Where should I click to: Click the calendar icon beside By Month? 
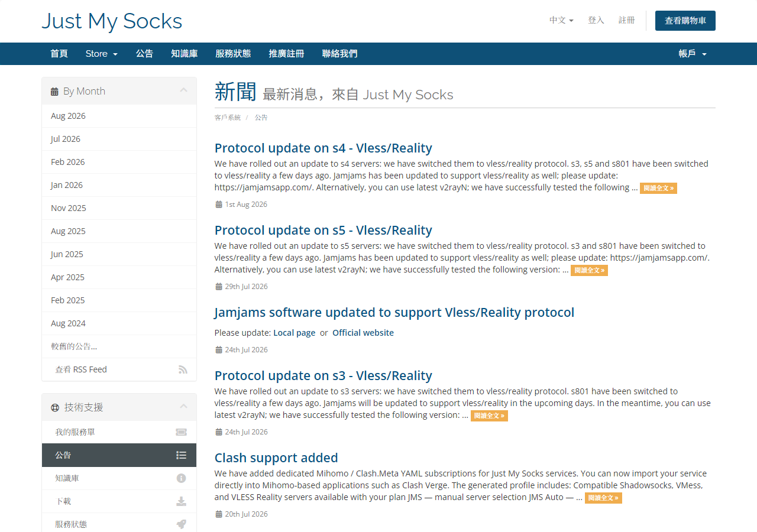tap(54, 92)
